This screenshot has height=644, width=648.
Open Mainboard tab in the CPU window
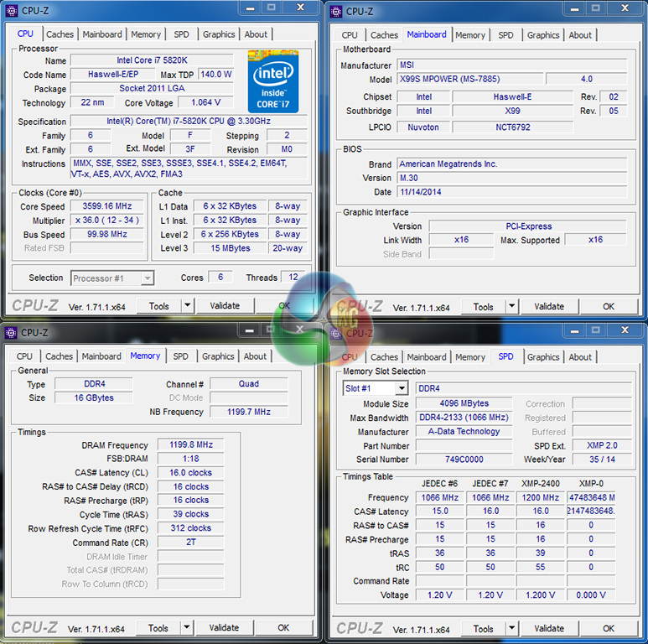click(x=102, y=34)
